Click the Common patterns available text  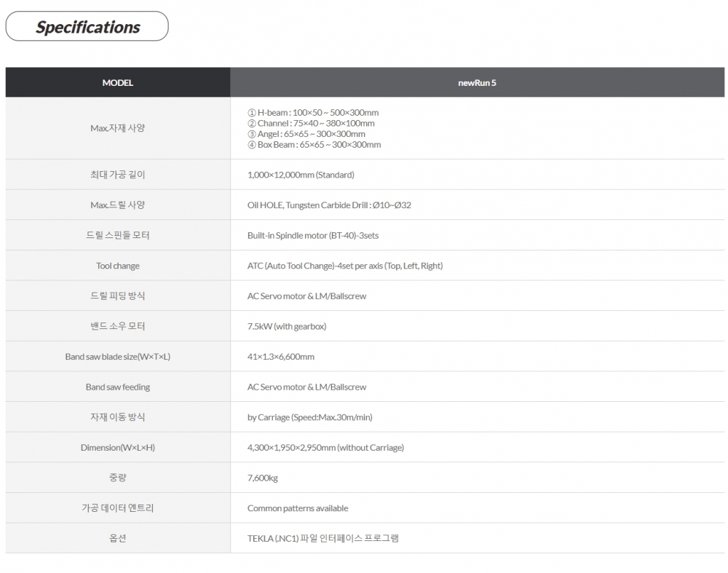coord(298,508)
